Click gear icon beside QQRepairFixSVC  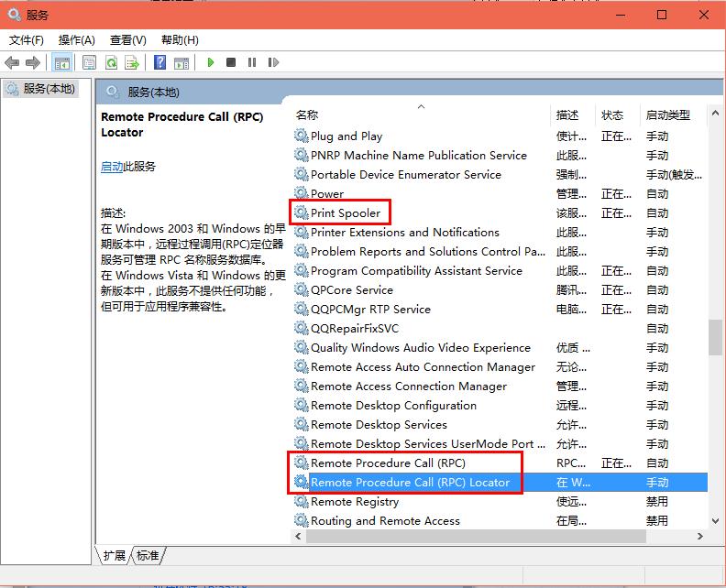tap(301, 328)
